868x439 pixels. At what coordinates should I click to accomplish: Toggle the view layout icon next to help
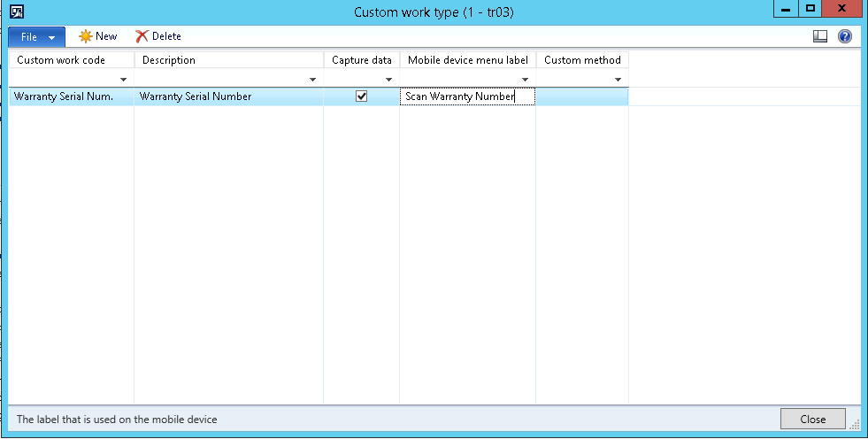(820, 36)
